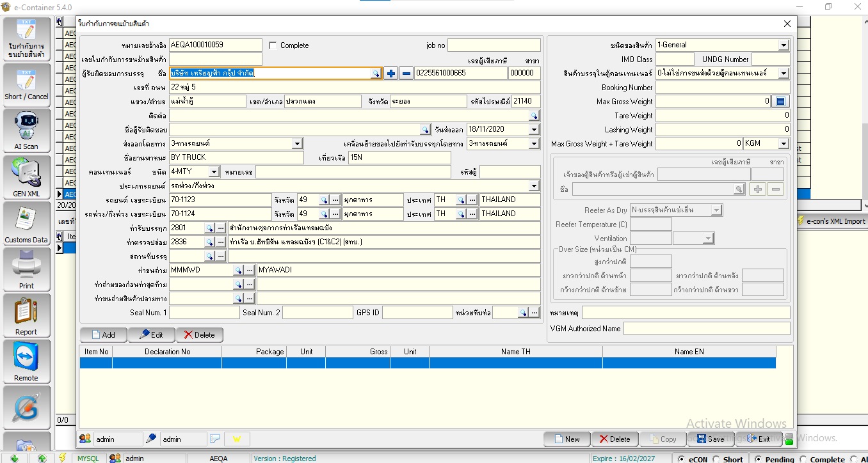This screenshot has height=463, width=868.
Task: Open Customs Data from the sidebar
Action: [26, 223]
